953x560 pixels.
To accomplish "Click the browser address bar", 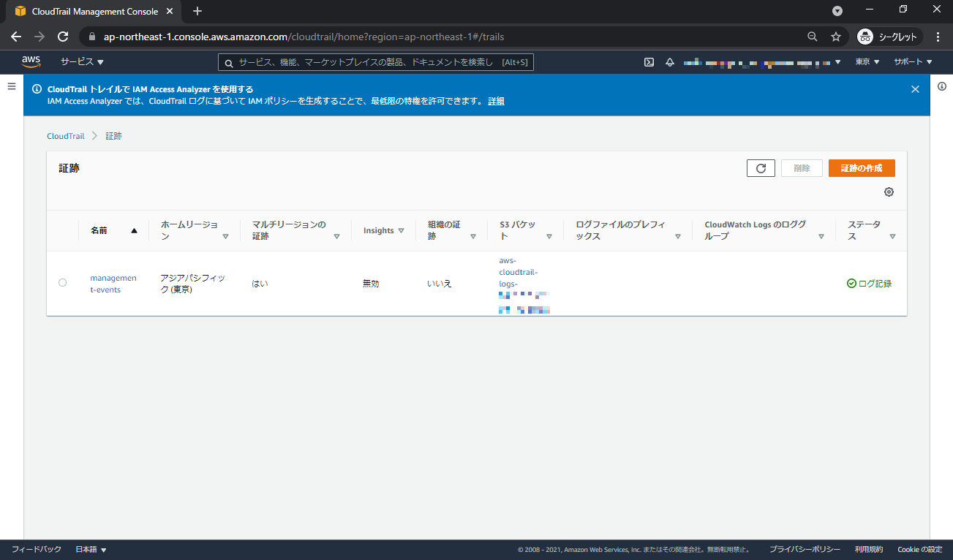I will (x=446, y=37).
